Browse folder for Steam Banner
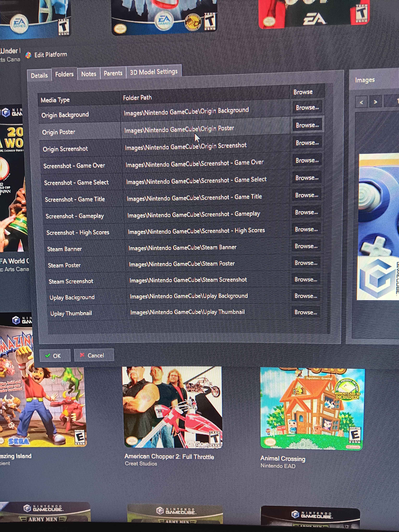Image resolution: width=399 pixels, height=532 pixels. click(x=306, y=246)
